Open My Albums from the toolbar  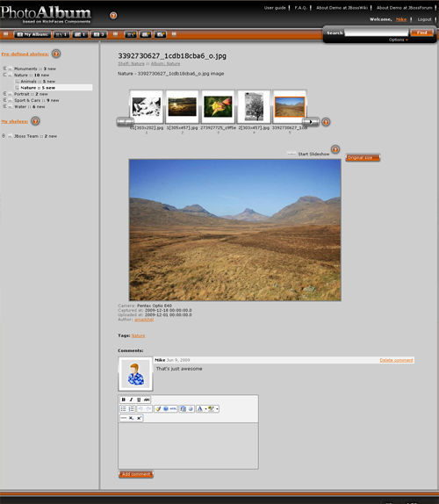tap(32, 34)
